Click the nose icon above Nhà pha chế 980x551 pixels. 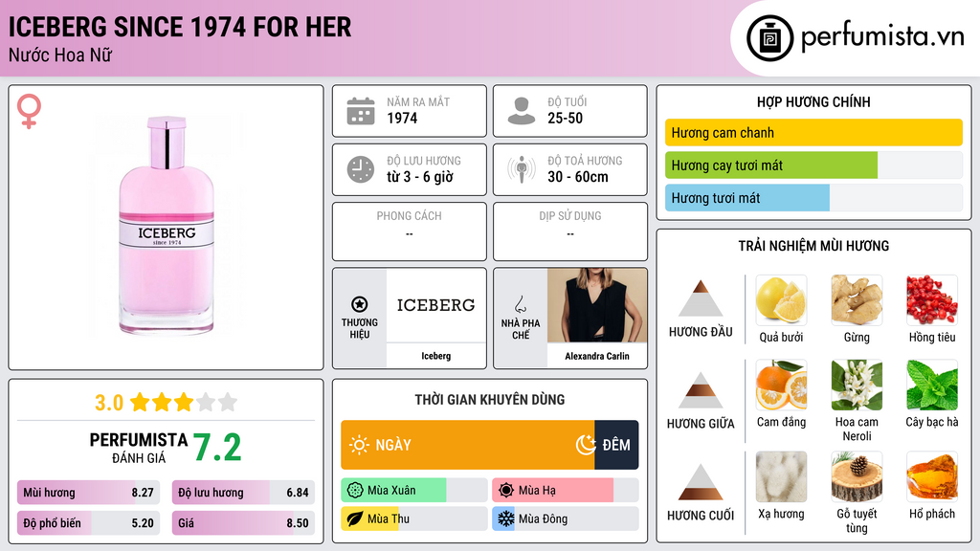(x=520, y=304)
